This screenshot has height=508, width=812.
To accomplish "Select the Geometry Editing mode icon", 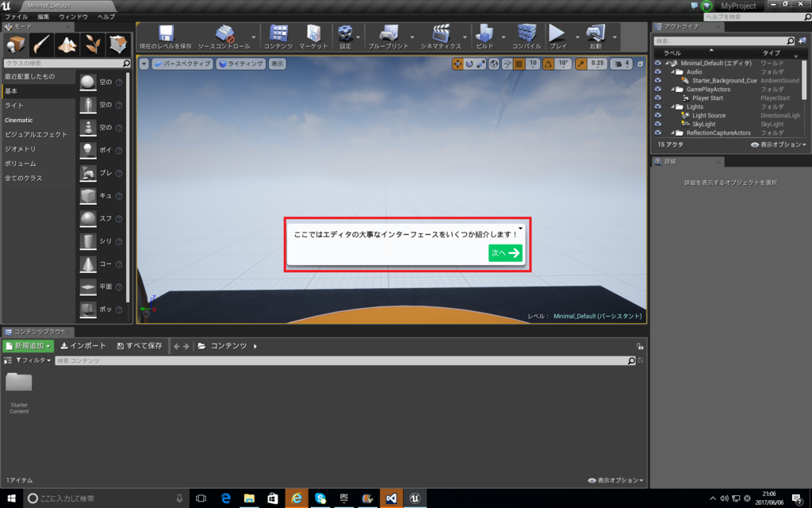I will point(118,44).
